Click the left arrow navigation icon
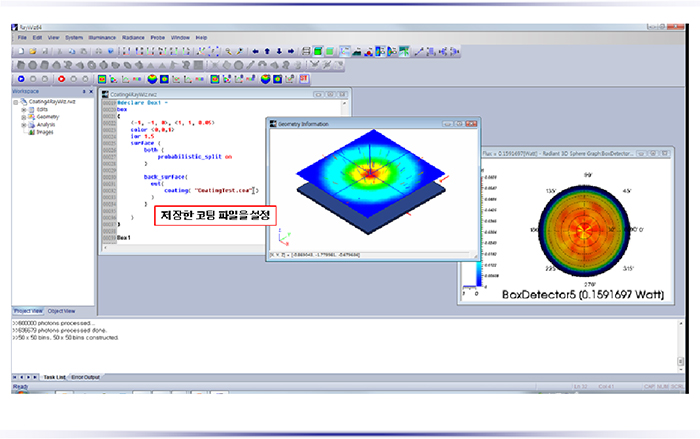This screenshot has width=700, height=439. coord(254,50)
